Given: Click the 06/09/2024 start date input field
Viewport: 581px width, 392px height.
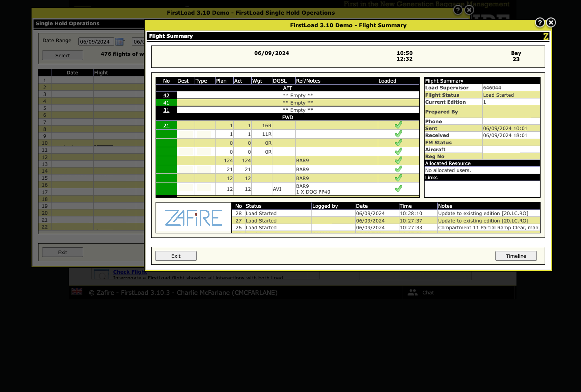Looking at the screenshot, I should tap(96, 42).
